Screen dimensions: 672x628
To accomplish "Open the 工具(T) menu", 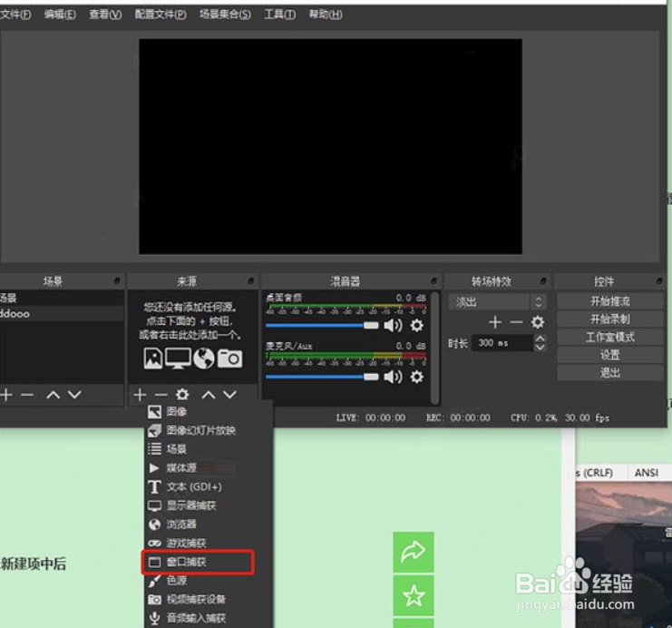I will [x=279, y=15].
